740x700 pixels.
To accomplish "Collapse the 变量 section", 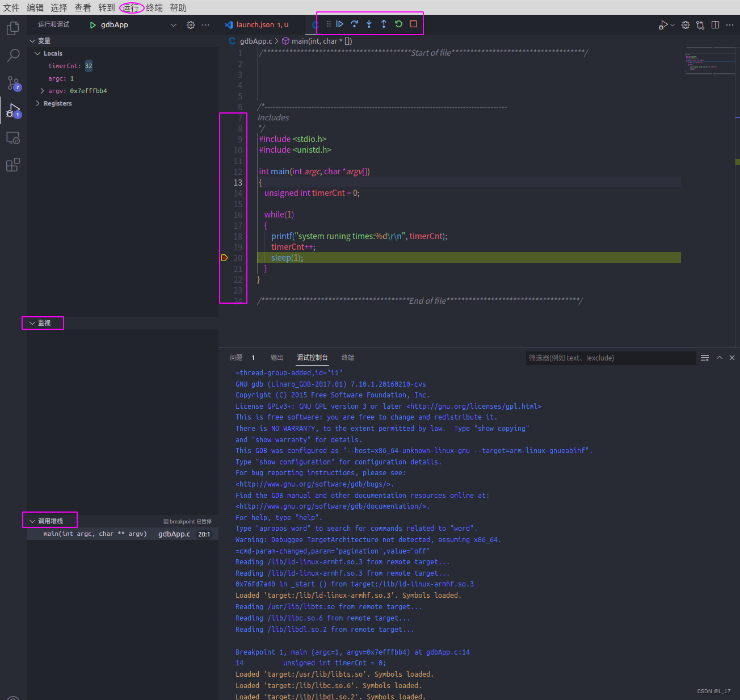I will point(32,41).
